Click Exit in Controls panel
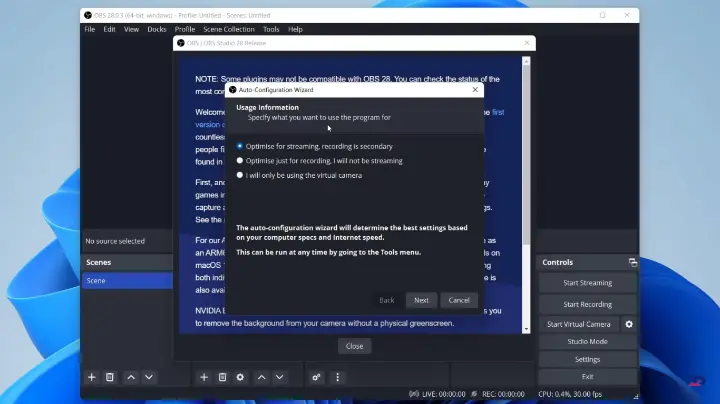The height and width of the screenshot is (404, 720). click(x=587, y=377)
